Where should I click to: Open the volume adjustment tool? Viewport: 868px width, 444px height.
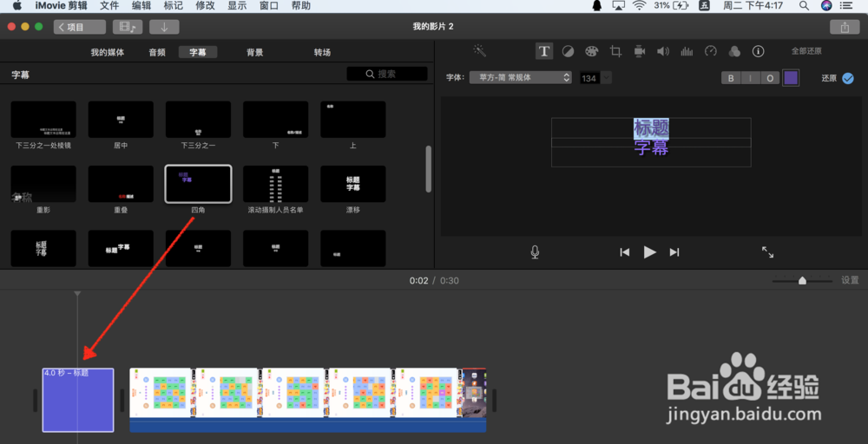pyautogui.click(x=663, y=51)
